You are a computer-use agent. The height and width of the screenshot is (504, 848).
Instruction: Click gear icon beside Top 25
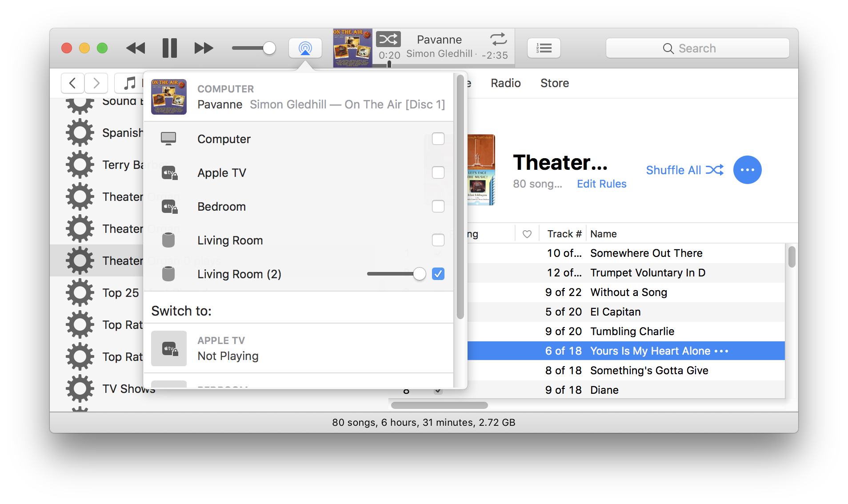coord(80,292)
